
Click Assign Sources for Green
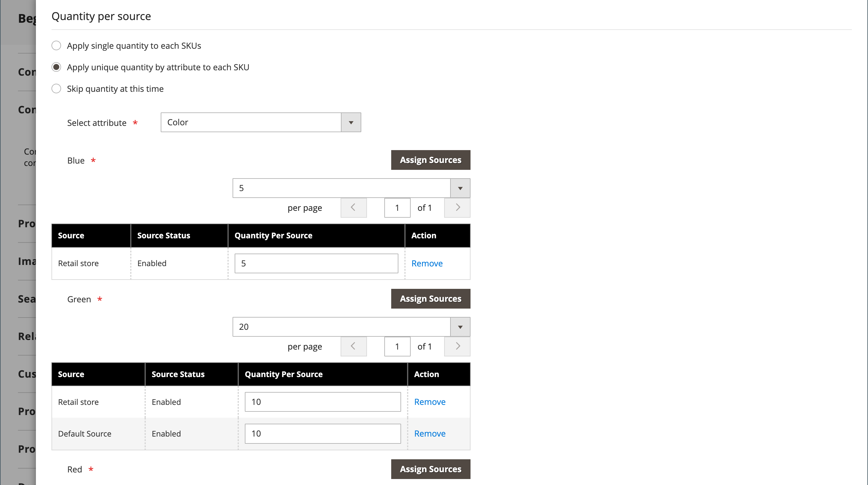[431, 298]
